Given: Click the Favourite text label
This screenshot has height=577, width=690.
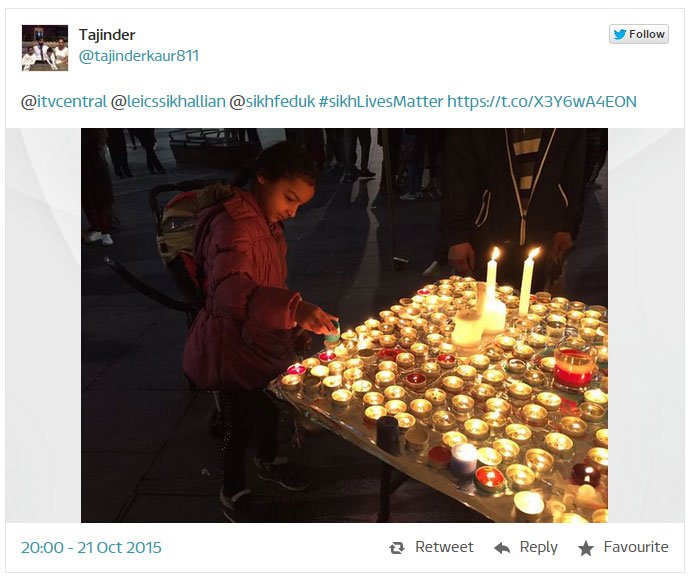Looking at the screenshot, I should [x=636, y=547].
